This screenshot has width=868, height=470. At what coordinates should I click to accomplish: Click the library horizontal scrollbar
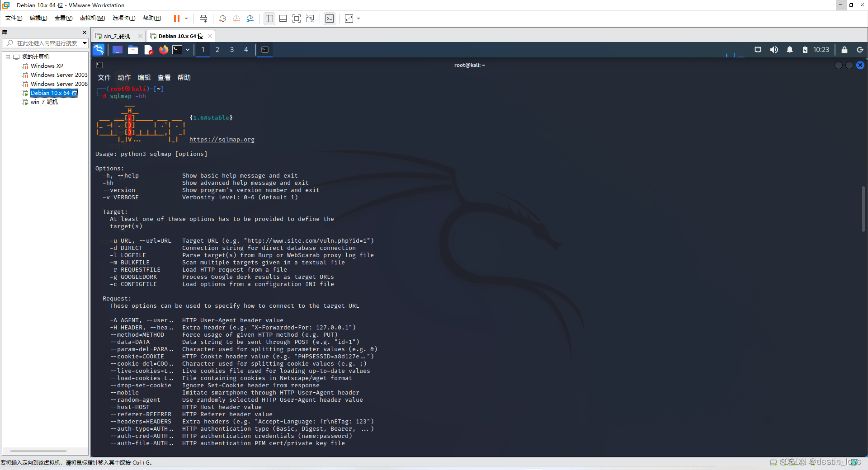tap(38, 451)
